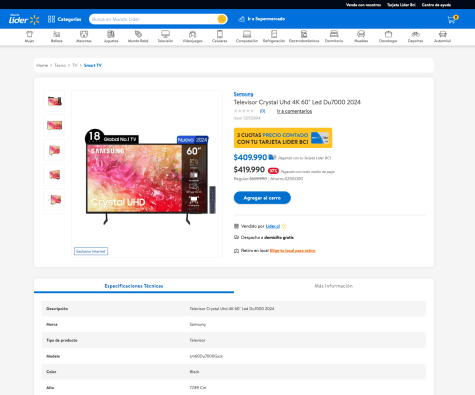Viewport: 475px width, 395px height.
Task: Click the 3 cuotas Lider BCI banner
Action: (x=283, y=138)
